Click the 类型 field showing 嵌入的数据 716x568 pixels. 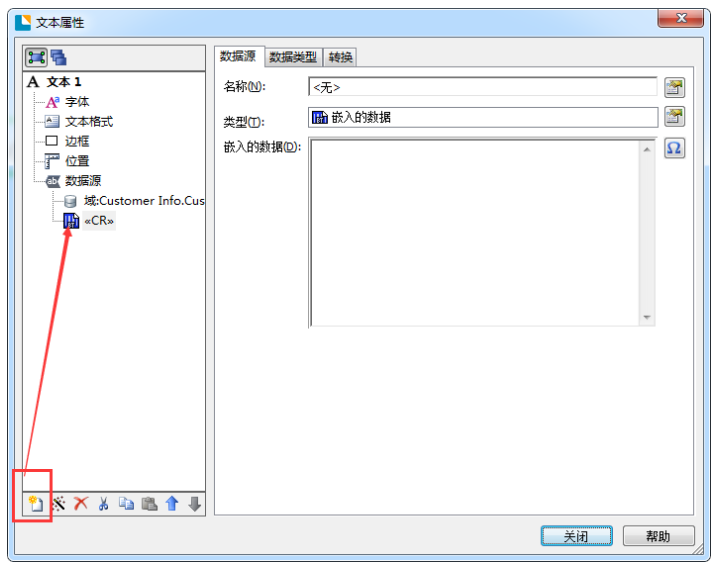483,117
